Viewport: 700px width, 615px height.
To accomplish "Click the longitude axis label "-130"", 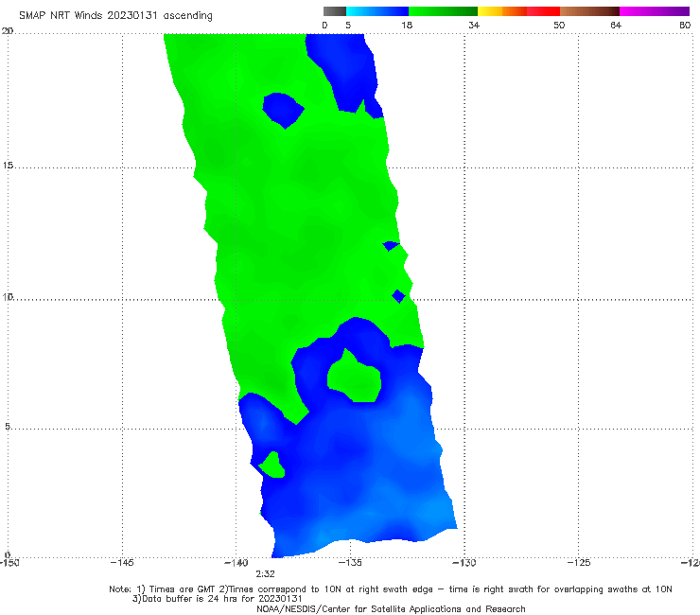I will [x=464, y=563].
